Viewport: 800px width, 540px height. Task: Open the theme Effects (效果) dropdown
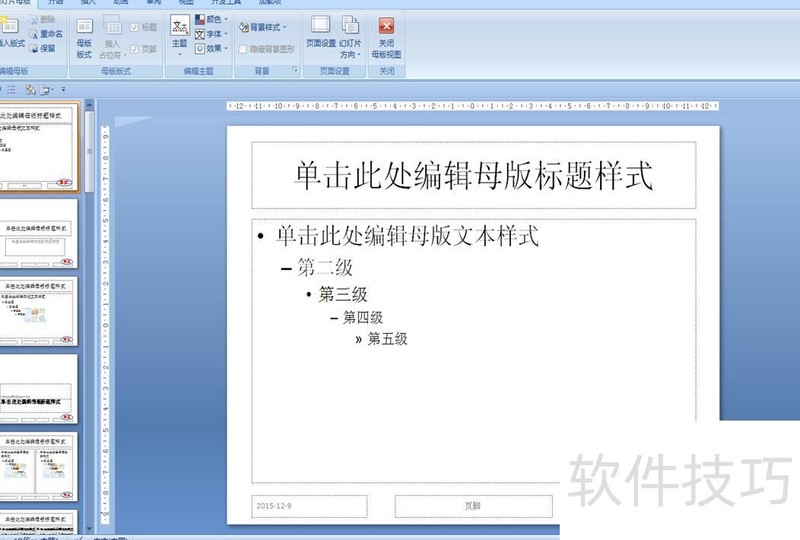[211, 48]
